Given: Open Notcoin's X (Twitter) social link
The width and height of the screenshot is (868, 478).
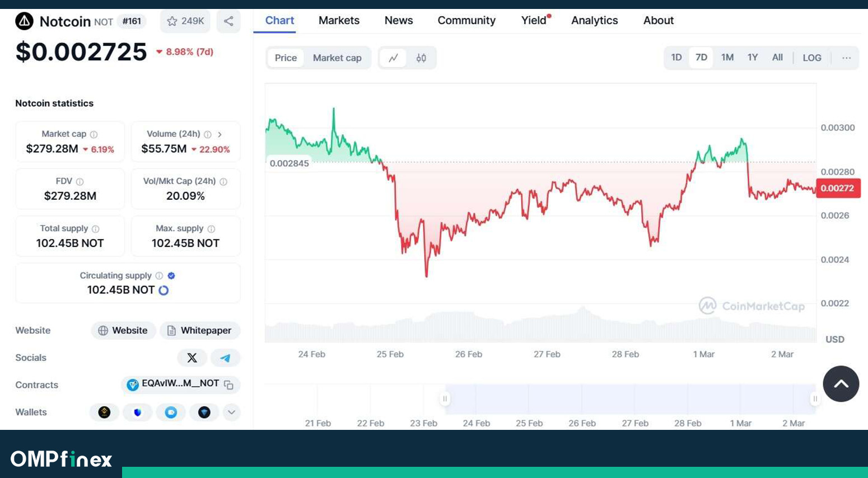Looking at the screenshot, I should (x=192, y=358).
